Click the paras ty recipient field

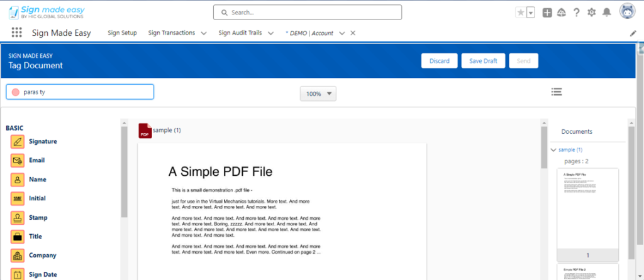(x=80, y=92)
